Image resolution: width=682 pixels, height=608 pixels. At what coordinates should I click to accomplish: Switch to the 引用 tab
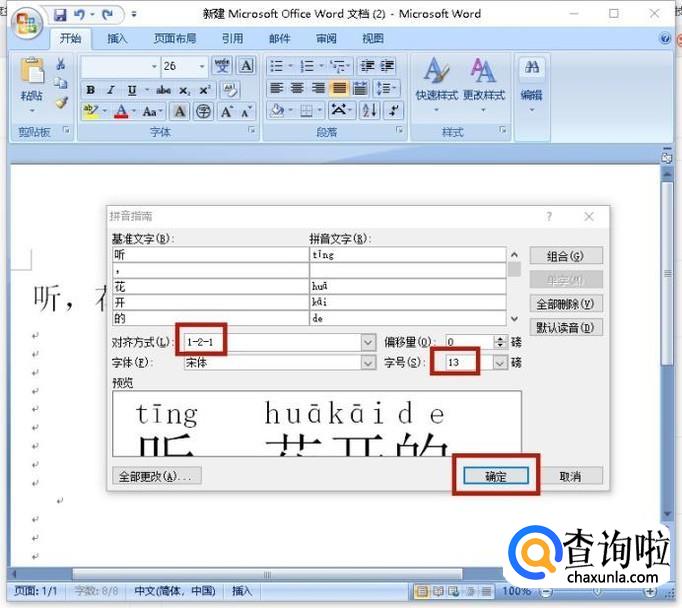232,39
